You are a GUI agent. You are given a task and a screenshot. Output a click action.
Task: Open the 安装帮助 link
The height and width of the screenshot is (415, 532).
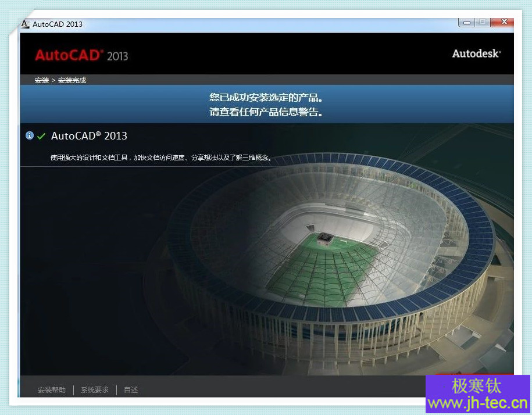pos(52,390)
